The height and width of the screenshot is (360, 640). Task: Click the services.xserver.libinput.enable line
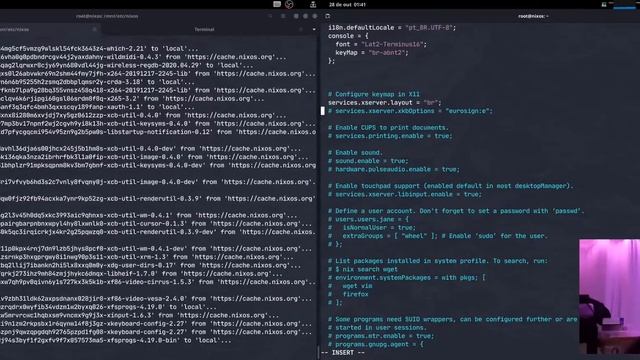click(x=405, y=194)
